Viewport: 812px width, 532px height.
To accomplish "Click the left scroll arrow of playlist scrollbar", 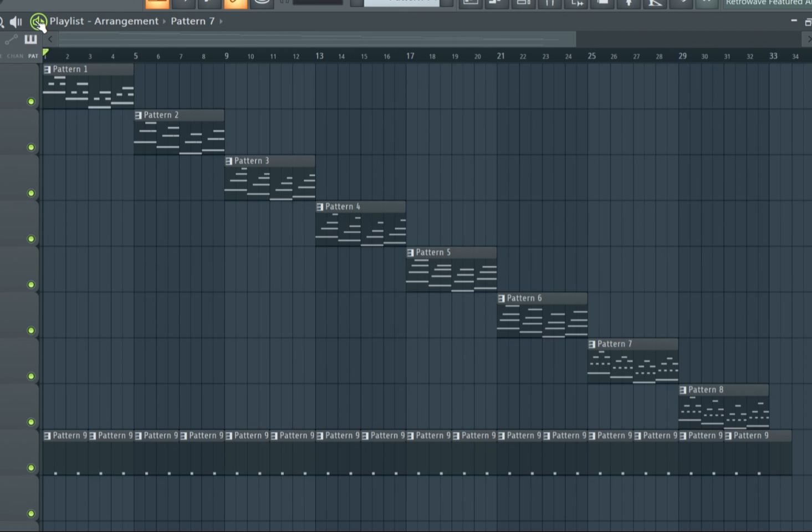I will pos(50,39).
